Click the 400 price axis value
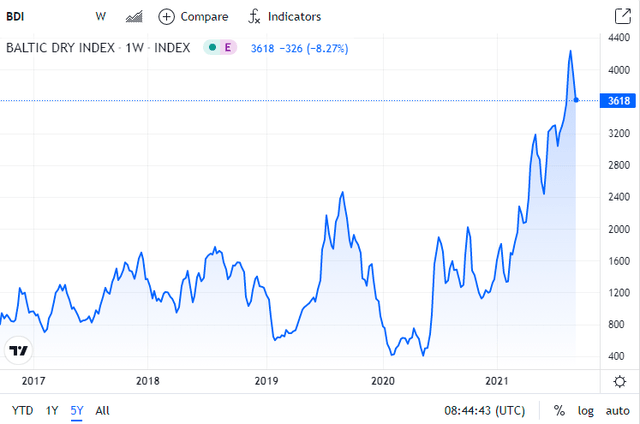This screenshot has width=640, height=424. coord(616,356)
